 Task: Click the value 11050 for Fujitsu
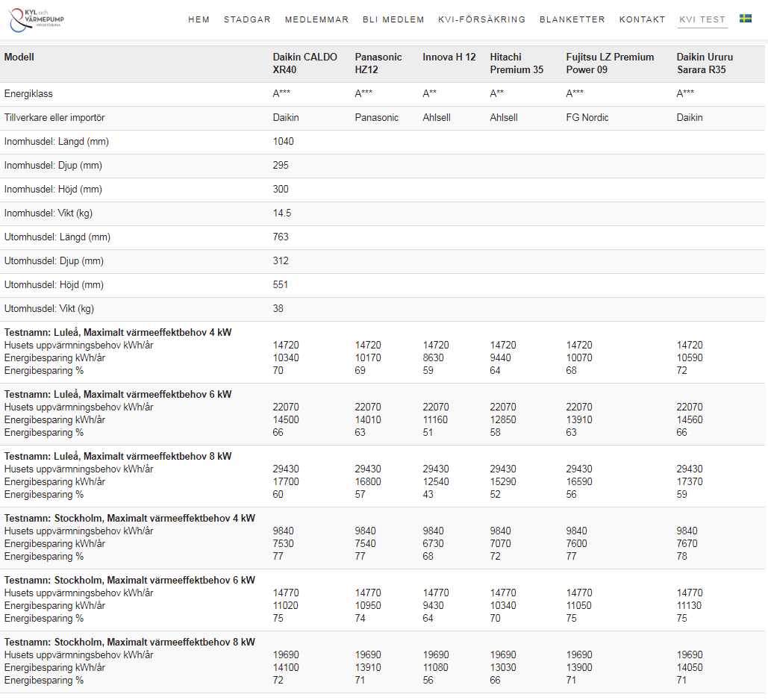click(x=579, y=606)
